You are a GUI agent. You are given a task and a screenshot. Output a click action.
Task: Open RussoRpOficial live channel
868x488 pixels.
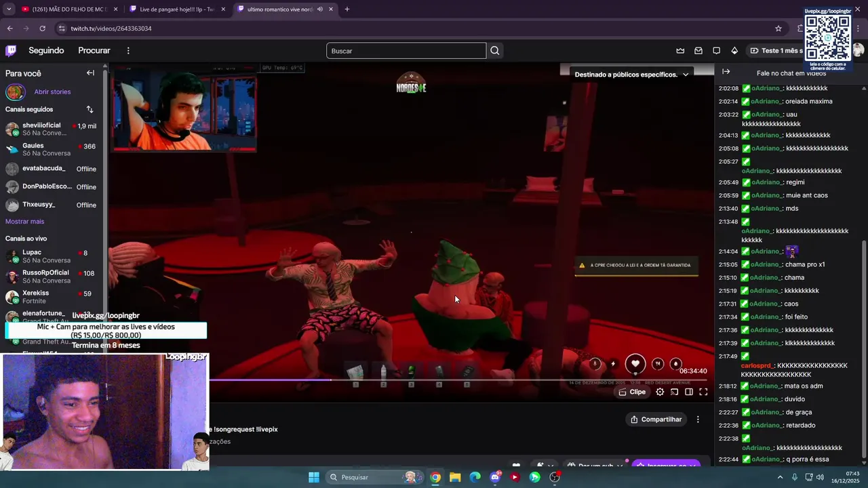(51, 277)
